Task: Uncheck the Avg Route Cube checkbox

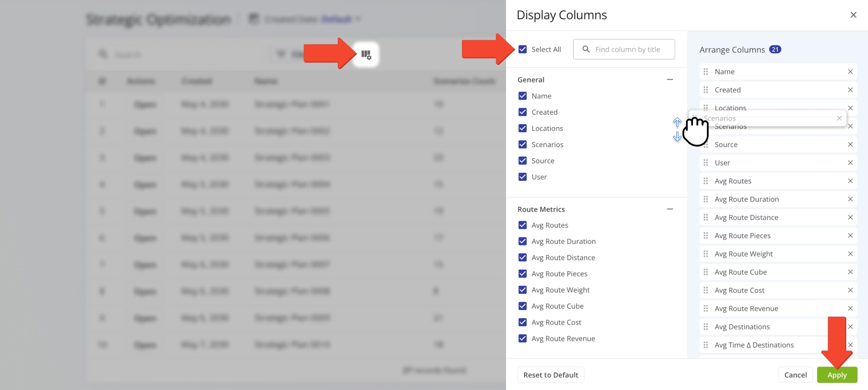Action: click(x=522, y=306)
